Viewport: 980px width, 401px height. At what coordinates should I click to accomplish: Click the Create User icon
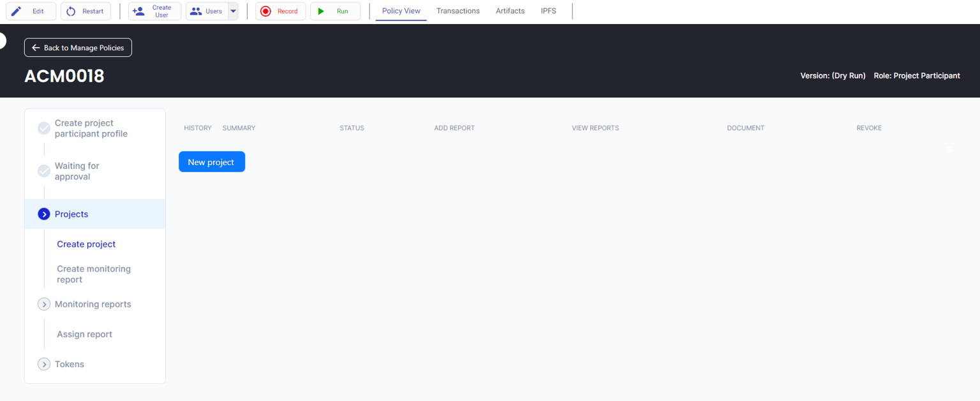click(x=138, y=11)
